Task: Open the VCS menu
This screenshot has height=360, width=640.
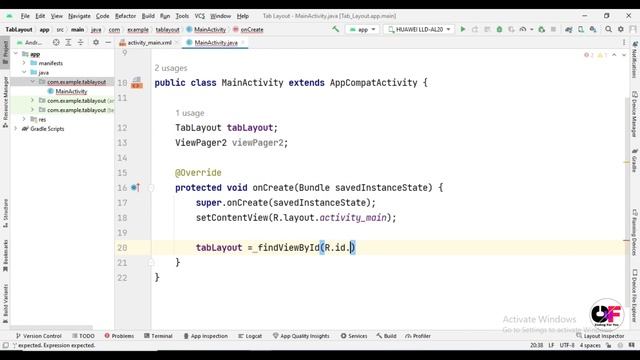Action: point(200,16)
